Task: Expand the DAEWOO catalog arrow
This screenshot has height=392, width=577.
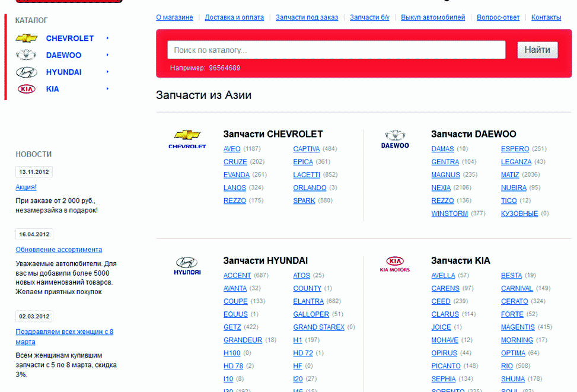Action: pyautogui.click(x=107, y=55)
